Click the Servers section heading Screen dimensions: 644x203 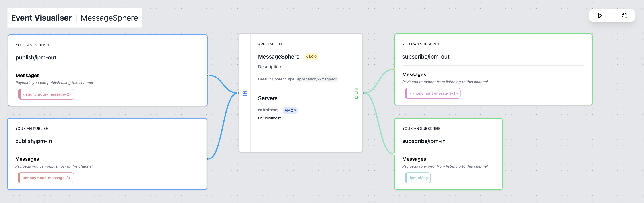(268, 98)
